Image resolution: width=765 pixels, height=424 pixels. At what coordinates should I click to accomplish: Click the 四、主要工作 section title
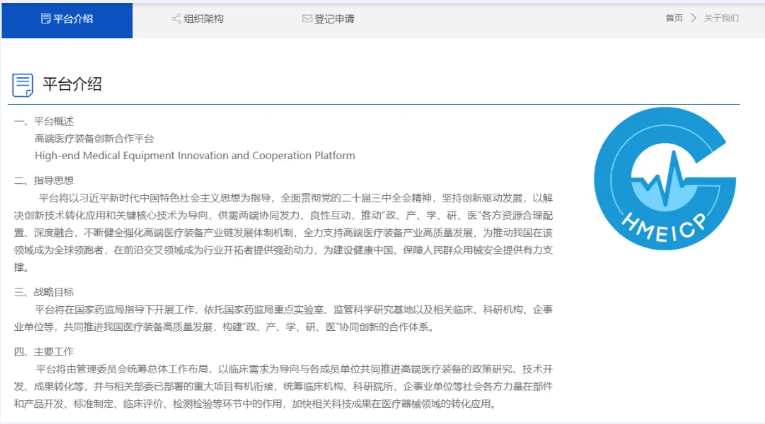coord(44,352)
